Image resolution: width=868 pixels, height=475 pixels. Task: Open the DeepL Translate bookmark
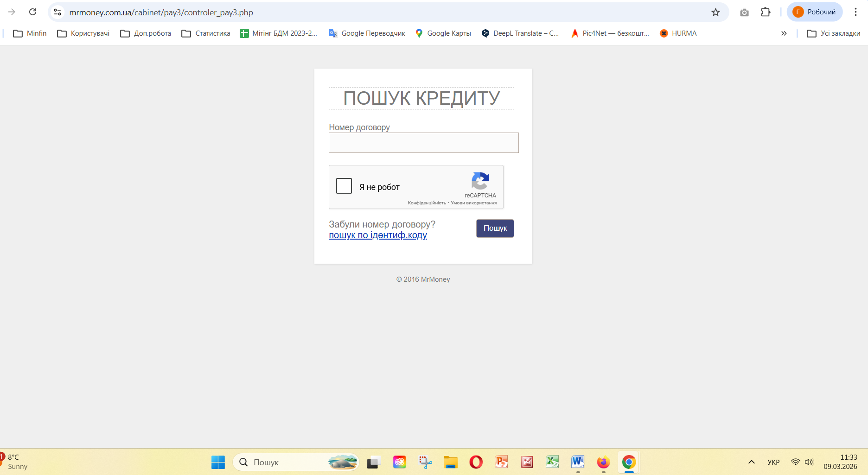(x=520, y=33)
